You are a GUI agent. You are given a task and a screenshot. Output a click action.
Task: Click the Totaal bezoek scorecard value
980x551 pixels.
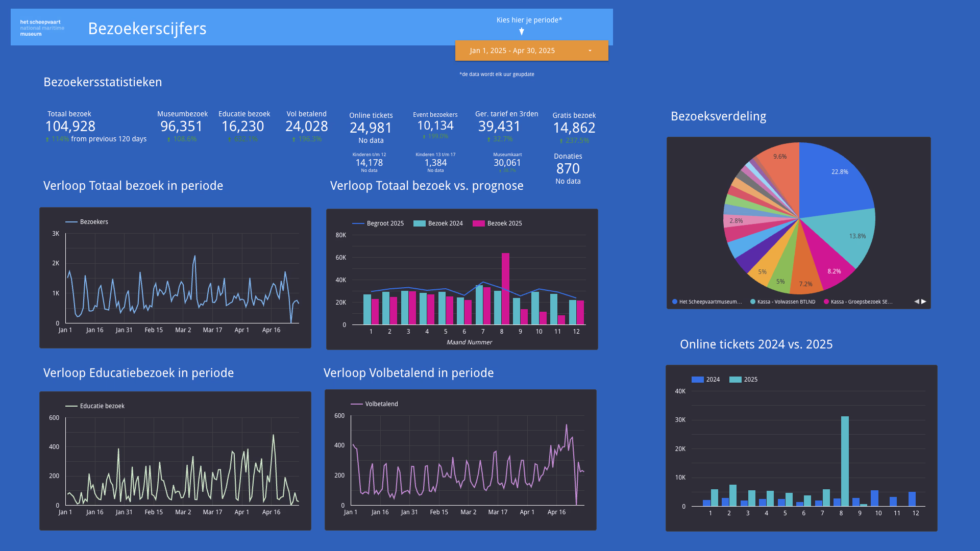pyautogui.click(x=70, y=127)
